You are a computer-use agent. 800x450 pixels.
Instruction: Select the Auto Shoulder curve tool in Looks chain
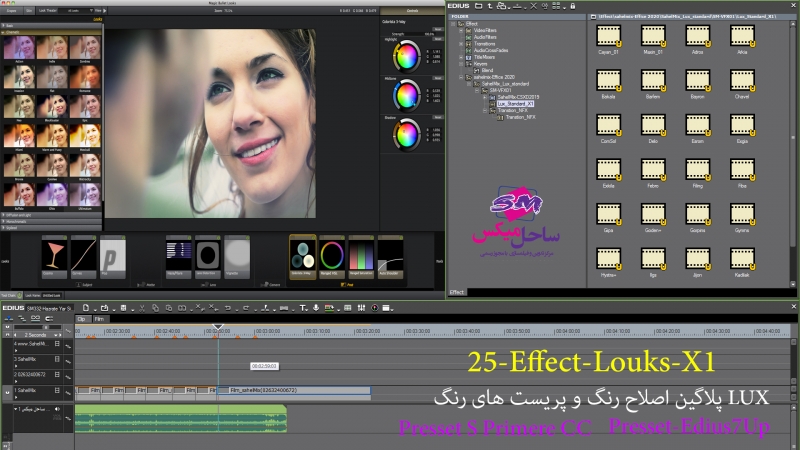pyautogui.click(x=390, y=256)
